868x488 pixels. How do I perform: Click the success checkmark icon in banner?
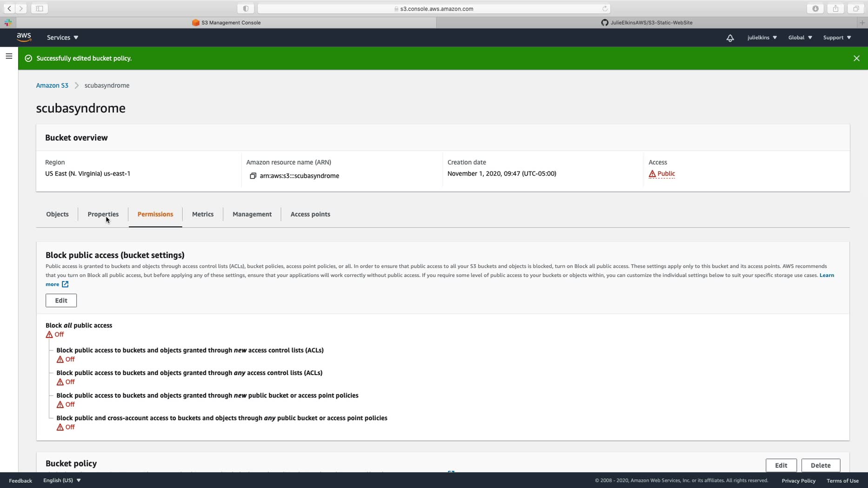pos(28,59)
